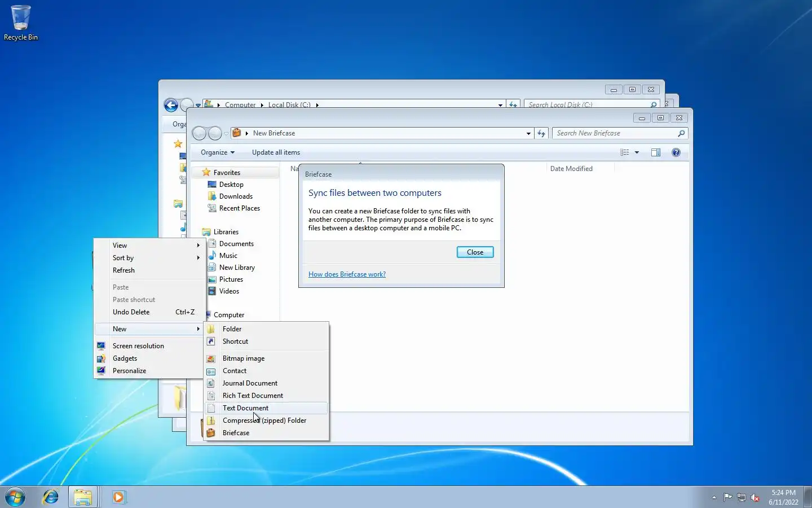Open the More view options dropdown arrow
Viewport: 812px width, 508px height.
[637, 152]
